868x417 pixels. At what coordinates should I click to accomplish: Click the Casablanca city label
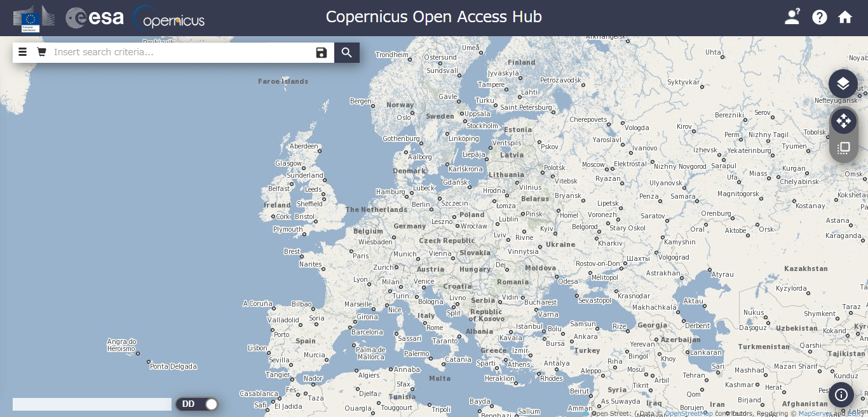[259, 394]
